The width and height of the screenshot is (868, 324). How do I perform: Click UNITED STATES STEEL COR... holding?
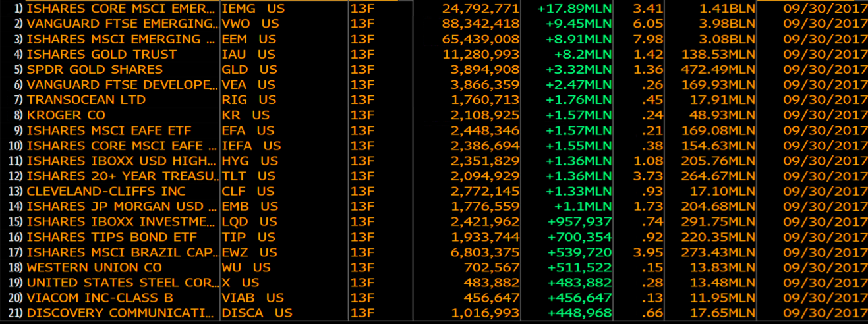coord(123,283)
